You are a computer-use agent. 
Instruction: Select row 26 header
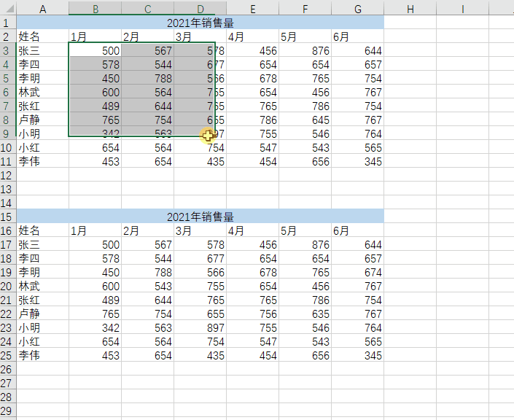coord(8,369)
